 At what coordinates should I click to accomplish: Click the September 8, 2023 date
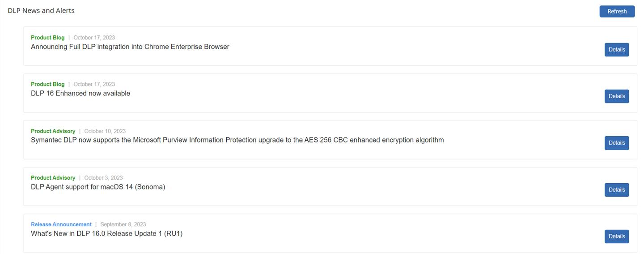pos(123,224)
